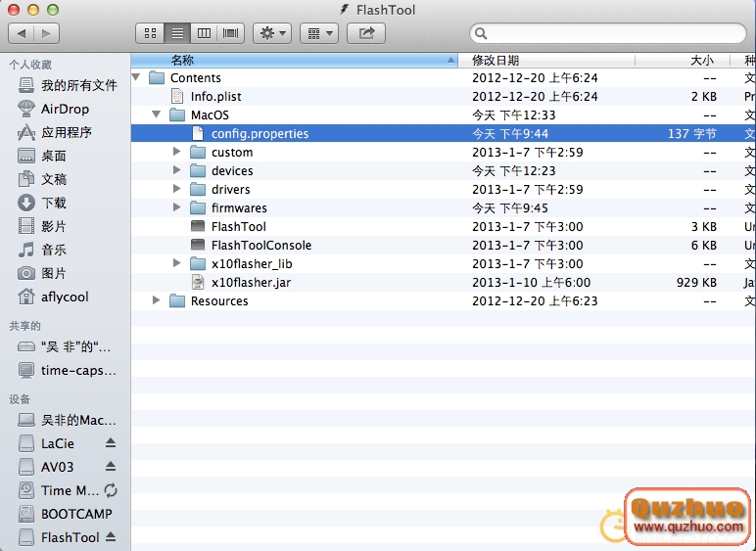Click the search field
The width and height of the screenshot is (756, 551).
[608, 33]
